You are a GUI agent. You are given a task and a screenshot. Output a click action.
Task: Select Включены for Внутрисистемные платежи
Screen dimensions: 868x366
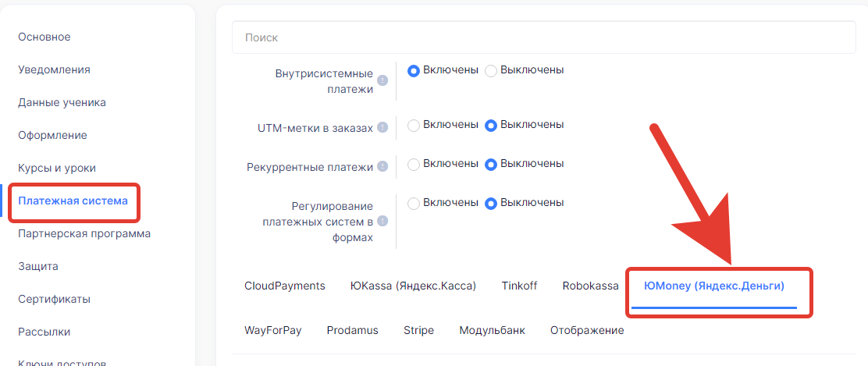point(414,71)
